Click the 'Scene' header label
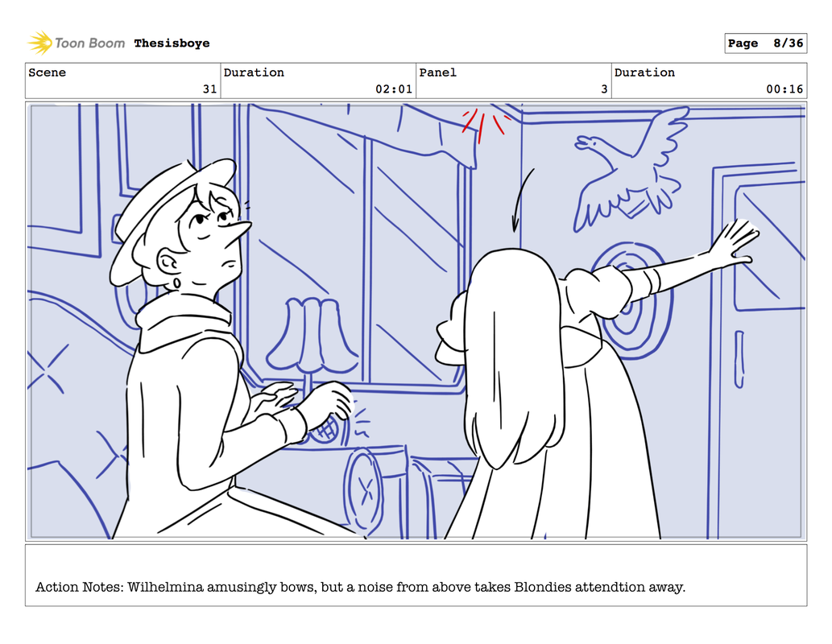The height and width of the screenshot is (644, 832). click(x=48, y=72)
